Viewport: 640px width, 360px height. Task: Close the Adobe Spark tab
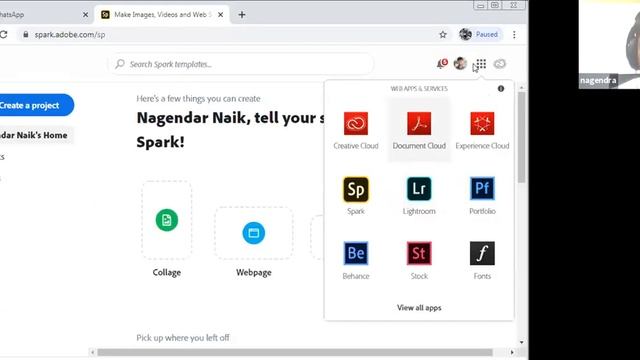pos(220,15)
